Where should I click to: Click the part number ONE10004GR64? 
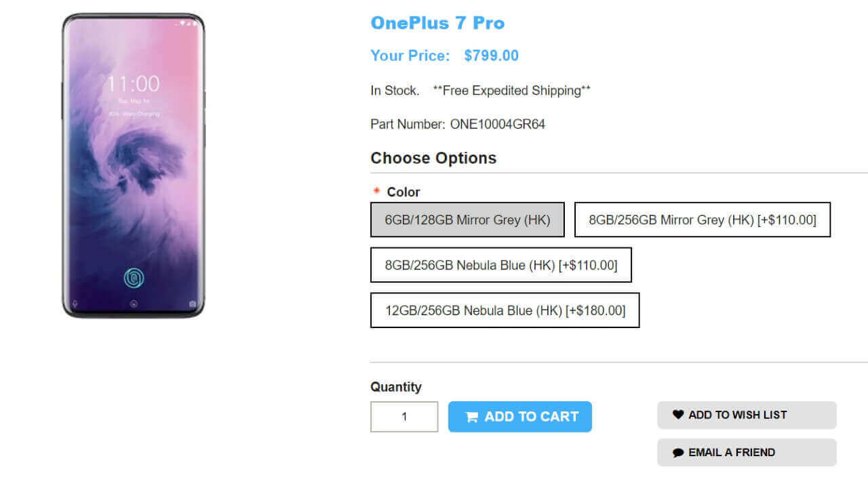tap(497, 124)
